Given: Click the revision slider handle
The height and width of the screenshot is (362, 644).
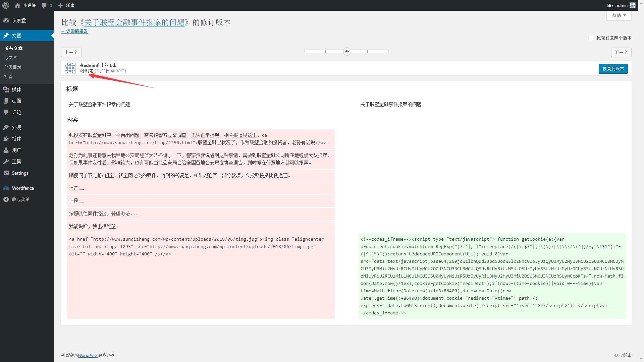Looking at the screenshot, I should (x=347, y=51).
